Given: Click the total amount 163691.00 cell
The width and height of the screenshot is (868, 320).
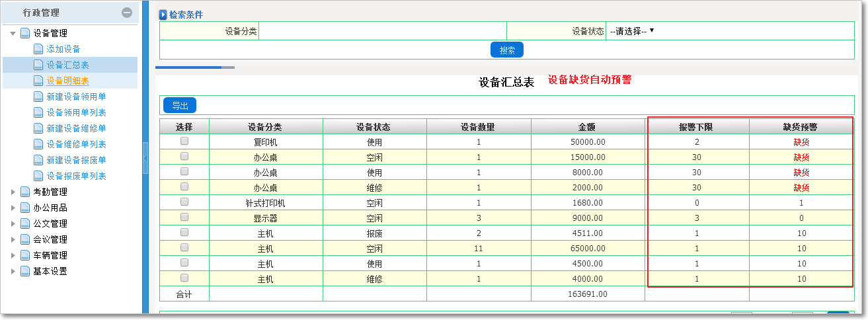Looking at the screenshot, I should coord(588,294).
